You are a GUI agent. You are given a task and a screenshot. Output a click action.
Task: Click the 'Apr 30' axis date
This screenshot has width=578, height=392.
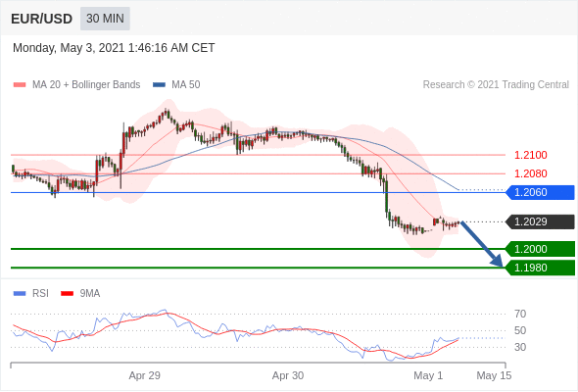(x=288, y=375)
